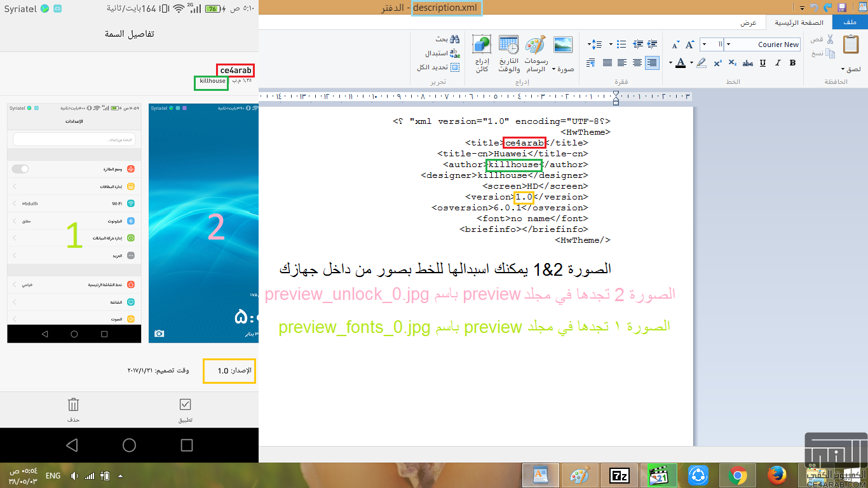
Task: Switch to the Home (الصفحة الرئيسية) tab
Action: pyautogui.click(x=798, y=23)
